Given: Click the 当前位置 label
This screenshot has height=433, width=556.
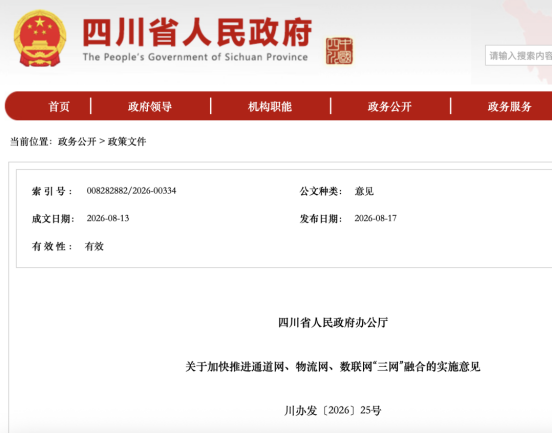Looking at the screenshot, I should 31,141.
